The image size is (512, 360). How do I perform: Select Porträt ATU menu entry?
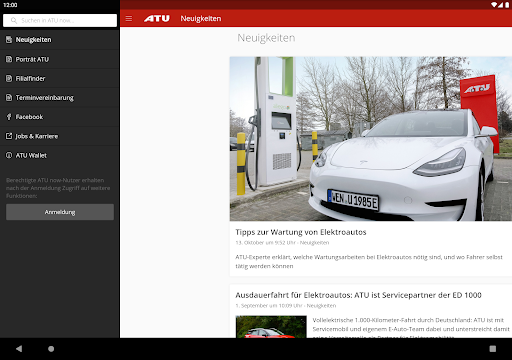tap(60, 59)
